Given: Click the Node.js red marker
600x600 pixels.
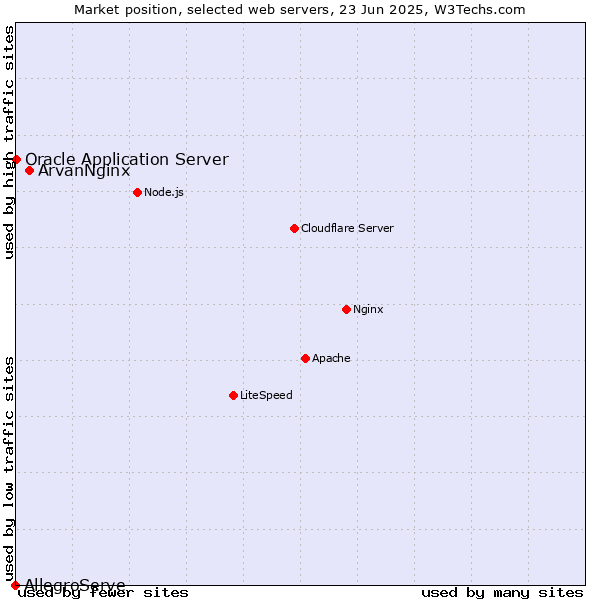Looking at the screenshot, I should click(x=137, y=192).
